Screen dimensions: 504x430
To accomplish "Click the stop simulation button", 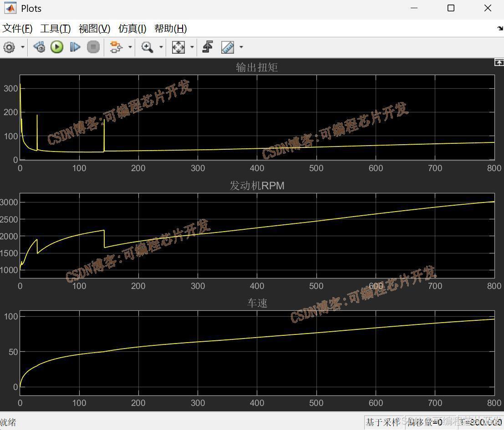I will (93, 47).
